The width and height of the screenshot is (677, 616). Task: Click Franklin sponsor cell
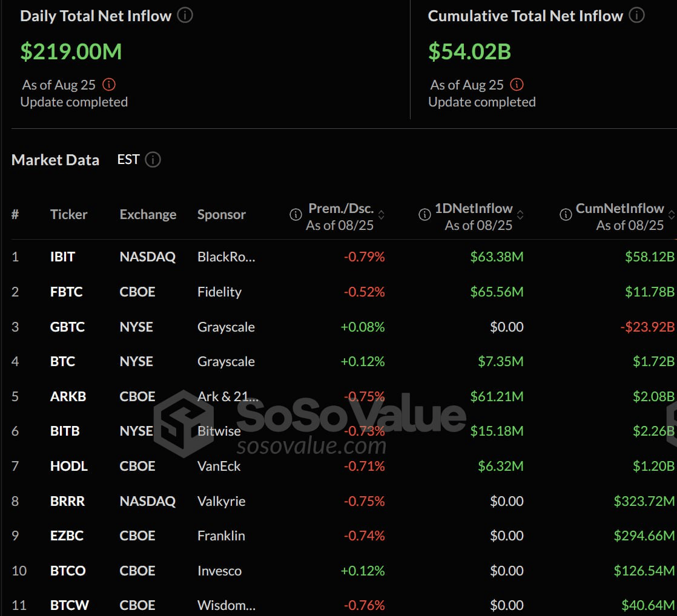221,536
